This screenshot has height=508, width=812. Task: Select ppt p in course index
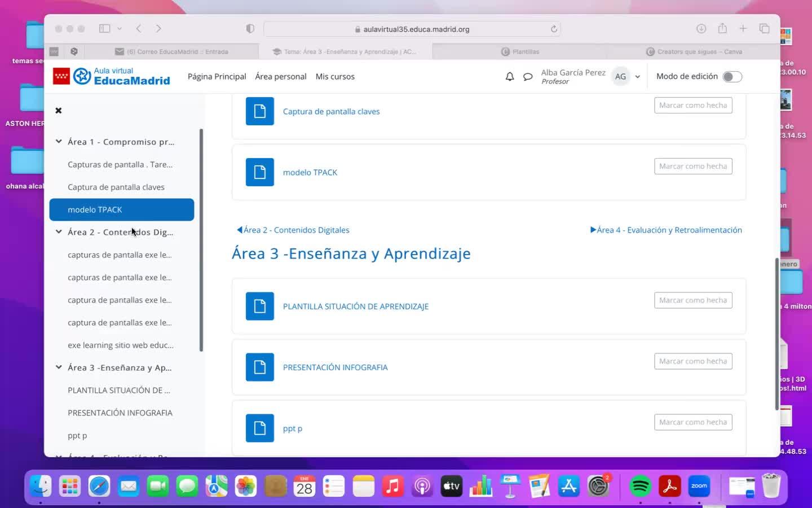point(122,435)
